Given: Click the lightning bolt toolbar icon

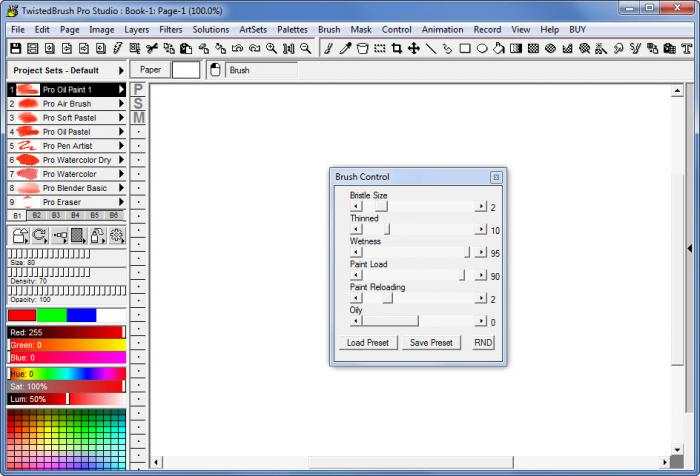Looking at the screenshot, I should (118, 48).
